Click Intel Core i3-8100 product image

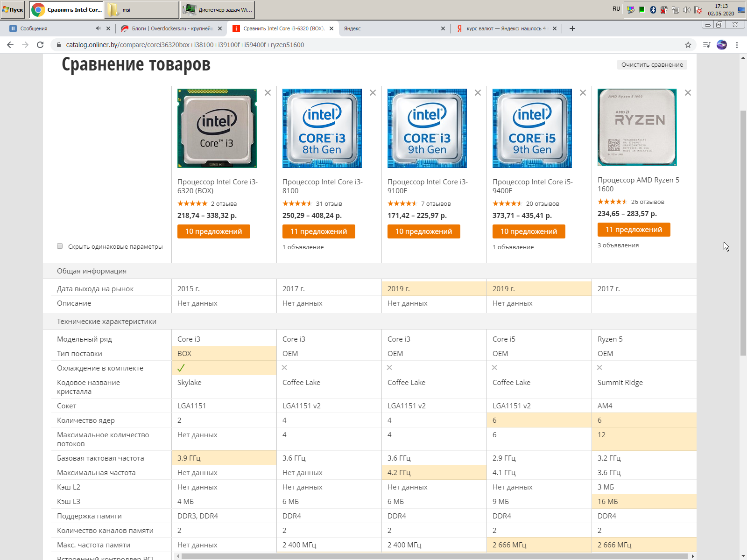[322, 128]
